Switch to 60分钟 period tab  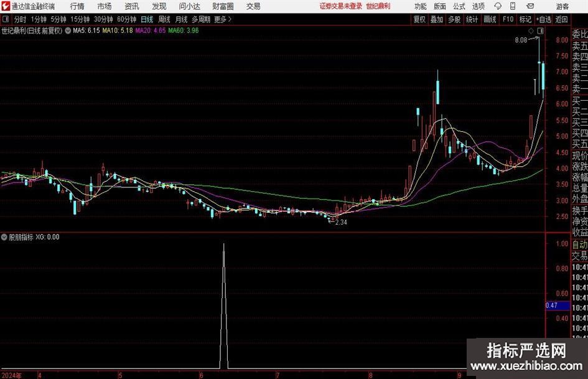pyautogui.click(x=126, y=19)
